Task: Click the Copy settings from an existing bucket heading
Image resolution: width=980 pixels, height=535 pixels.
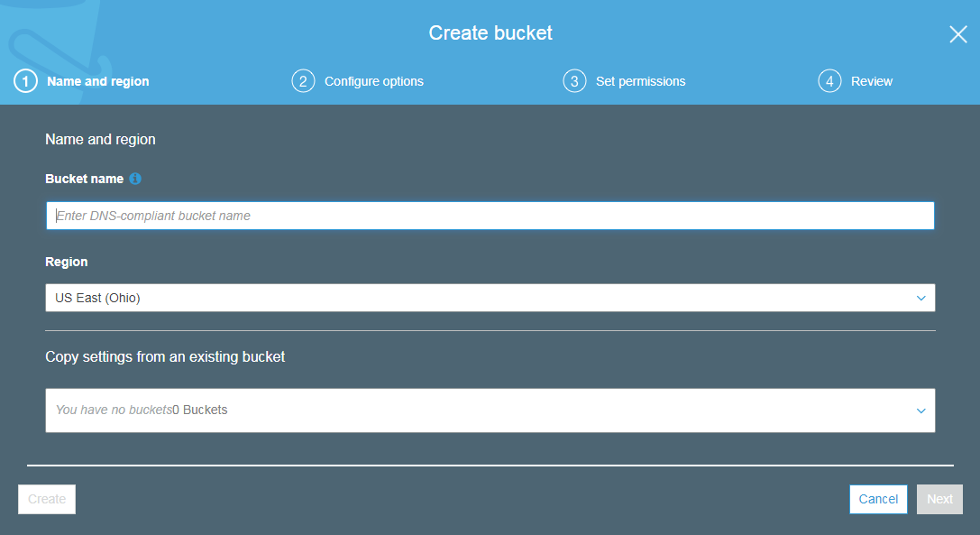Action: pos(165,356)
